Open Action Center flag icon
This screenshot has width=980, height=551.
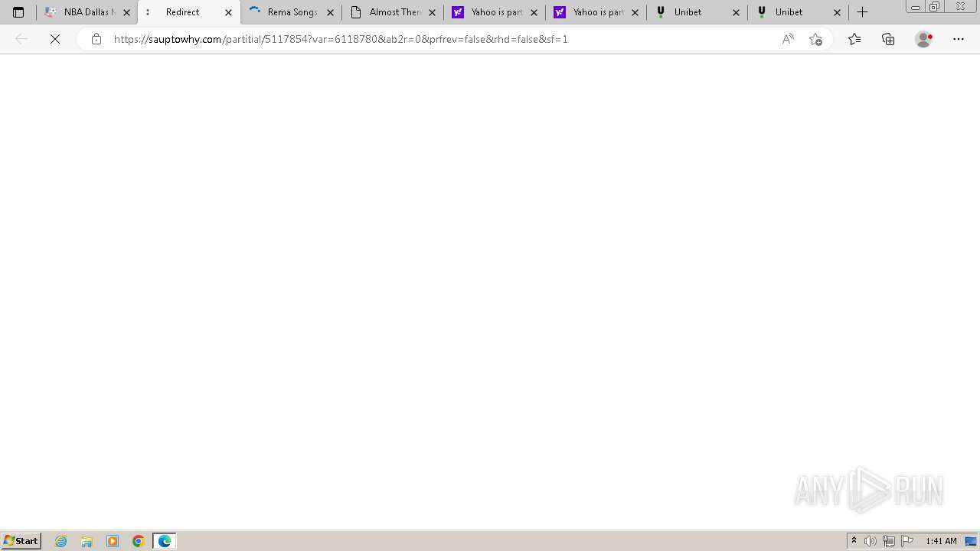(907, 541)
